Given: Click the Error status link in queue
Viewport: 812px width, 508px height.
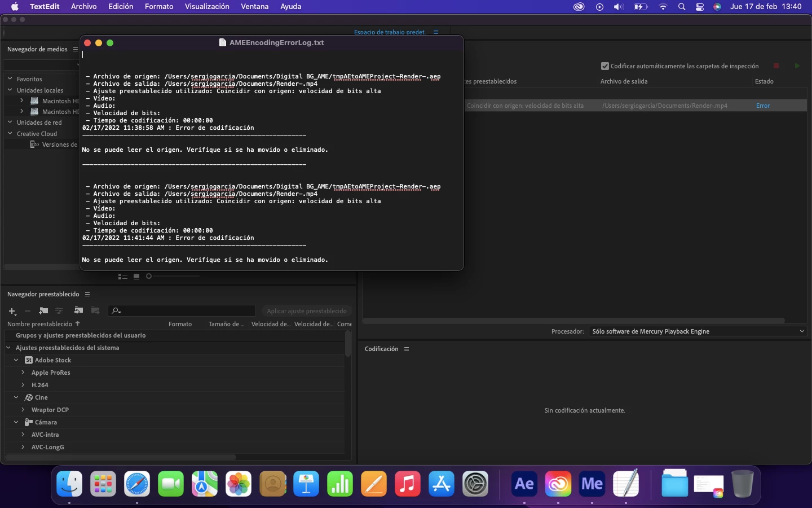Looking at the screenshot, I should point(763,106).
